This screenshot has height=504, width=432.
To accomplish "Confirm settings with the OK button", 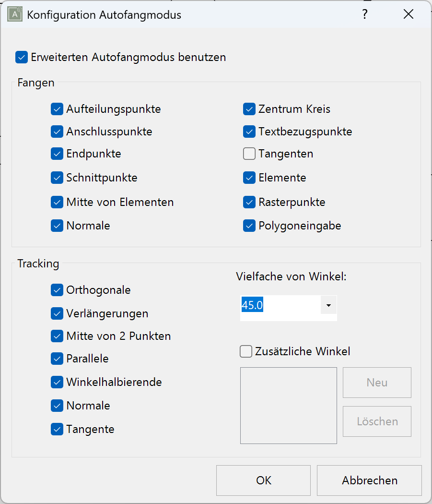I will tap(263, 480).
